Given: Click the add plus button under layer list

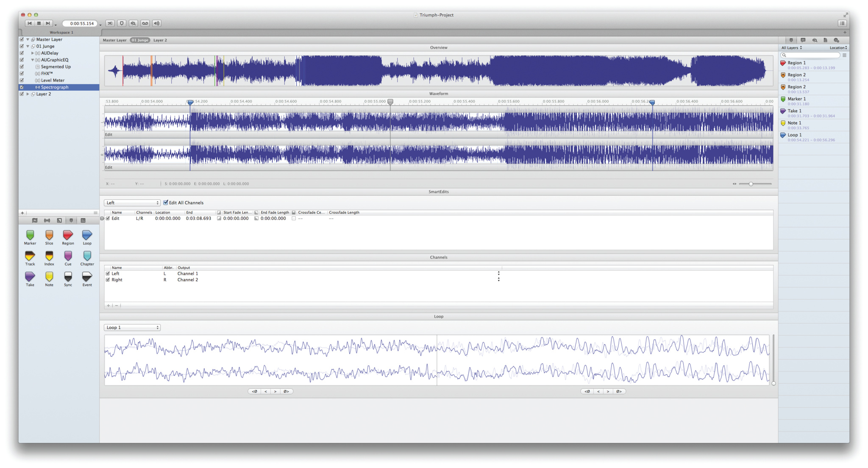Looking at the screenshot, I should tap(22, 213).
